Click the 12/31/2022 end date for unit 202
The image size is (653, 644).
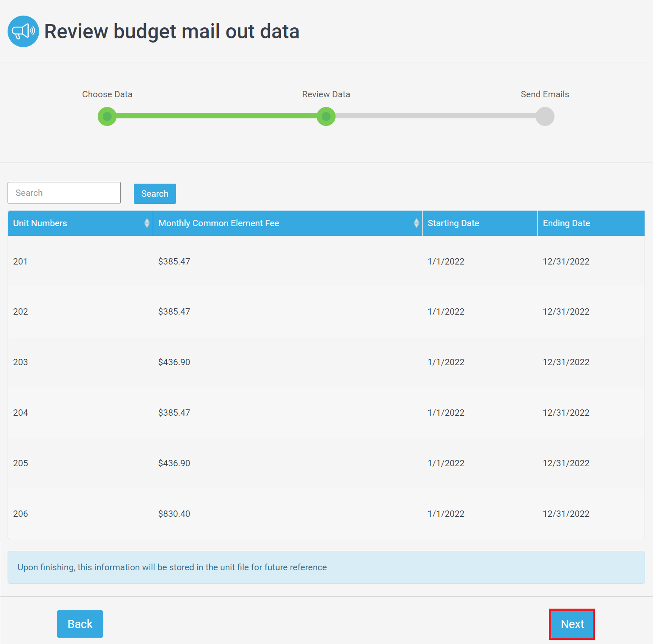[566, 312]
